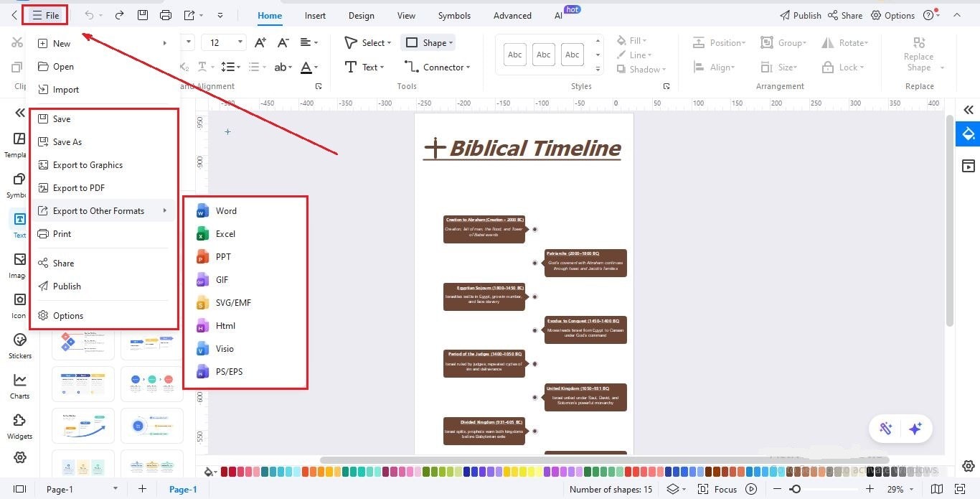Choose Export to PDF from the File menu

[78, 187]
